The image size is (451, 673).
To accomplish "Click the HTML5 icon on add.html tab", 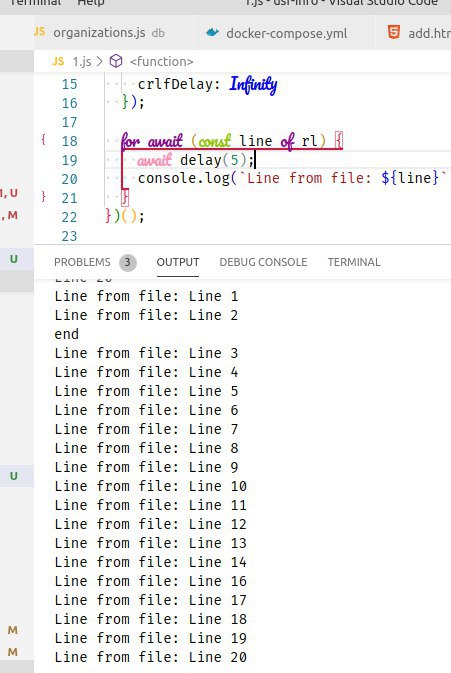I will [393, 32].
